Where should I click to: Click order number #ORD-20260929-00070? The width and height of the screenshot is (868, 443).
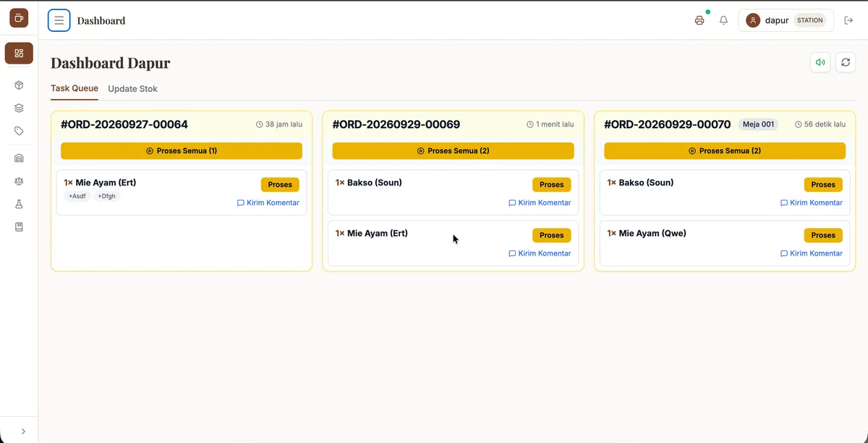pos(668,125)
